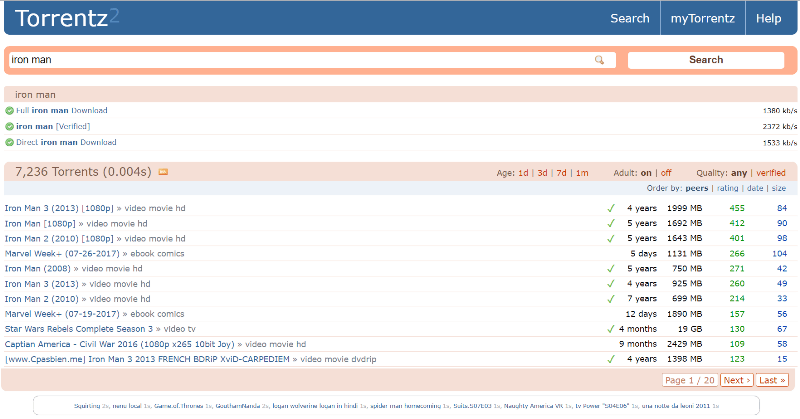Click verified checkmark on Iron Man (2008) row
This screenshot has height=419, width=800.
(x=611, y=268)
